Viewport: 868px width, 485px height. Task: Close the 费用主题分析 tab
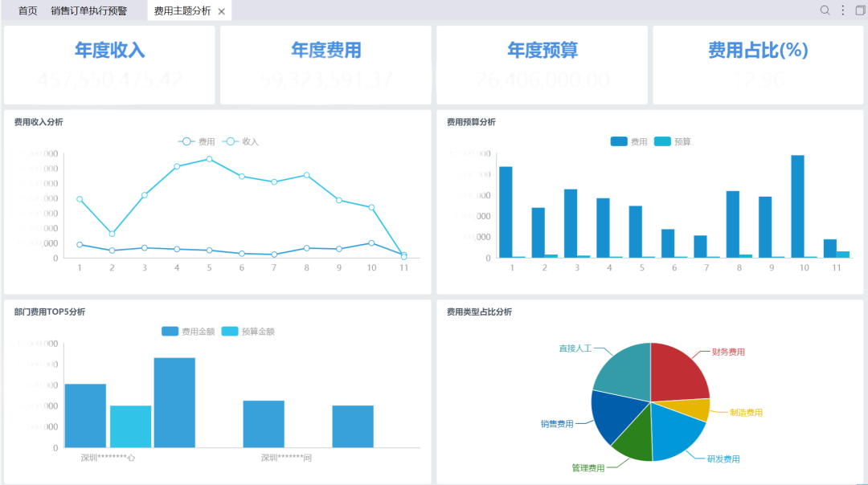[x=222, y=11]
